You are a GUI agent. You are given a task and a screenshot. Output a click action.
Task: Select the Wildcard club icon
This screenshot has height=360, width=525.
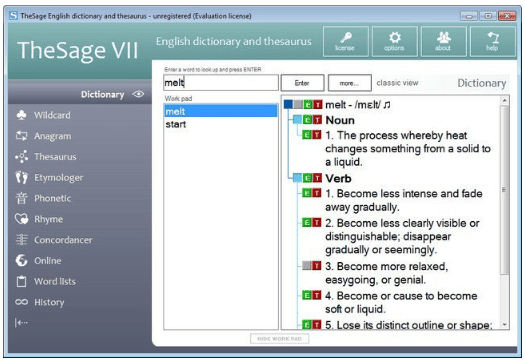pyautogui.click(x=21, y=115)
